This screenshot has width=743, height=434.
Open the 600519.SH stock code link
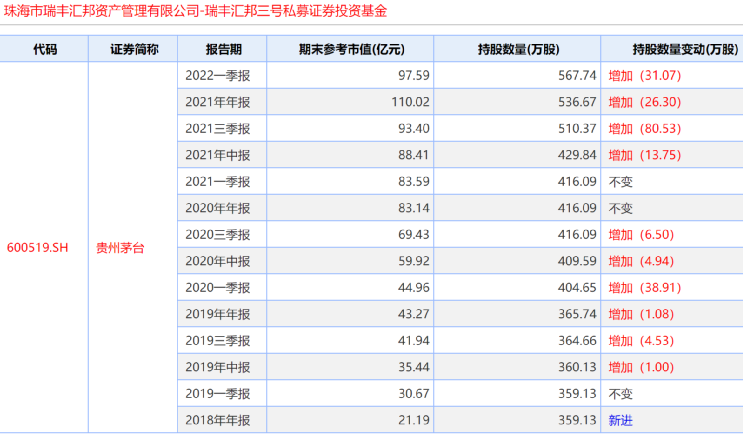(37, 247)
